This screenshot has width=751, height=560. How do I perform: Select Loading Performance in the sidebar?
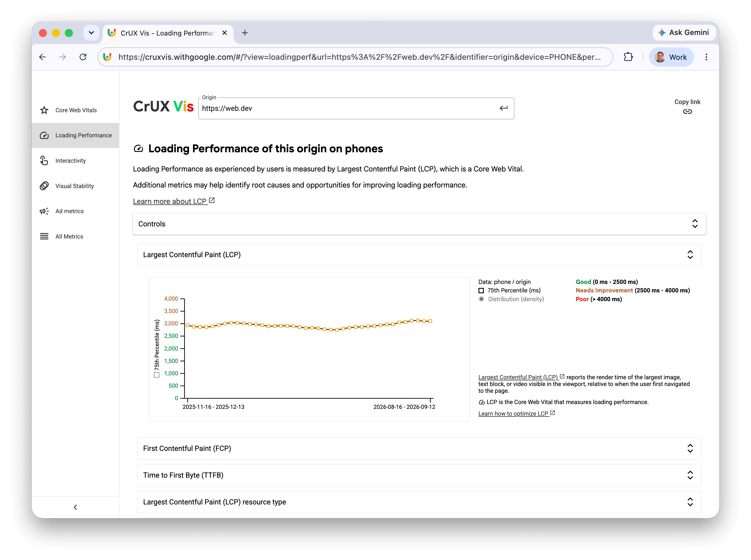click(x=75, y=135)
